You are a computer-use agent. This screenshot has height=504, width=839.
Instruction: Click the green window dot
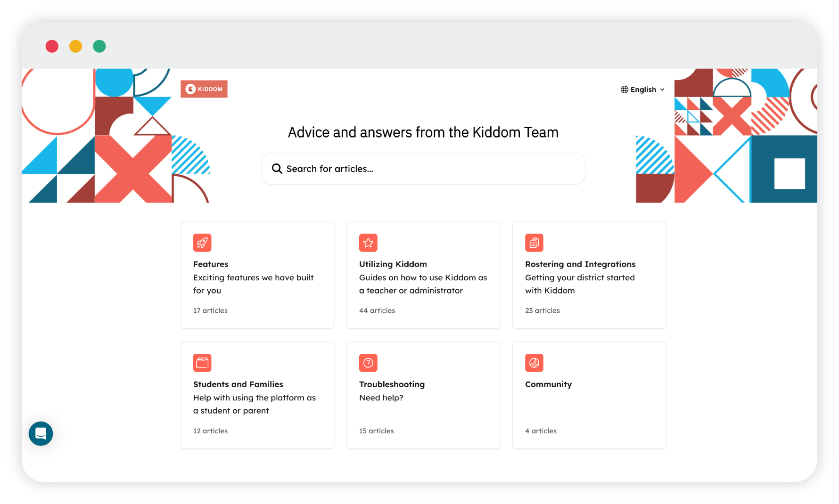click(99, 46)
